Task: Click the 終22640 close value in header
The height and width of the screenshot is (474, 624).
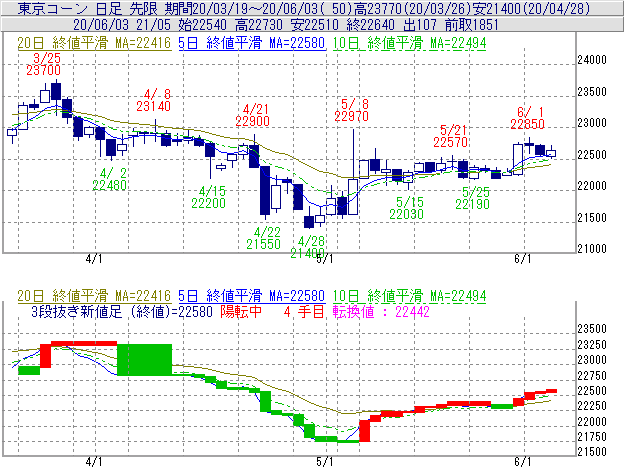Action: coord(371,25)
